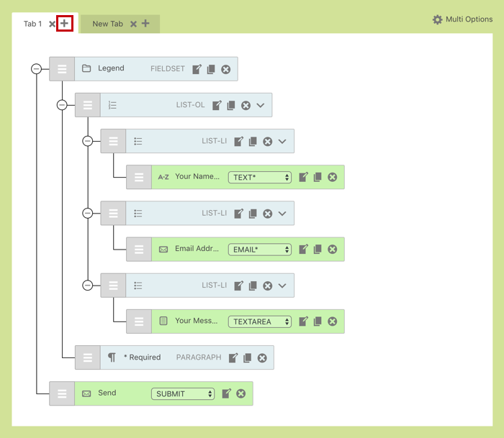
Task: Collapse the first LIST-LI tree node
Action: pyautogui.click(x=87, y=141)
